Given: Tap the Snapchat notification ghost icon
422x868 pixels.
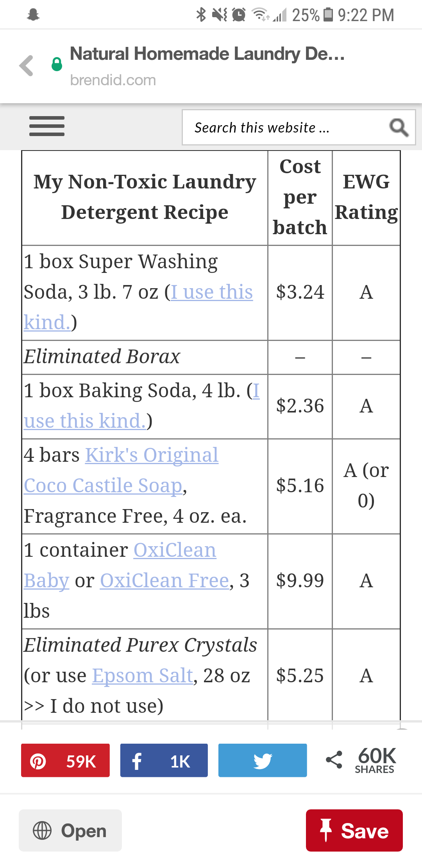Looking at the screenshot, I should [x=34, y=15].
